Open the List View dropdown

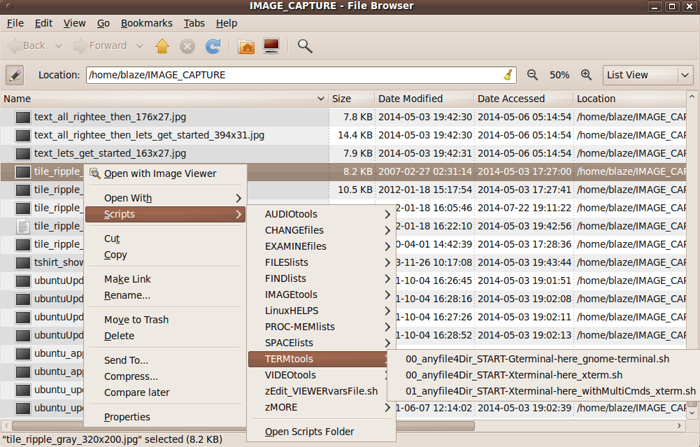648,75
